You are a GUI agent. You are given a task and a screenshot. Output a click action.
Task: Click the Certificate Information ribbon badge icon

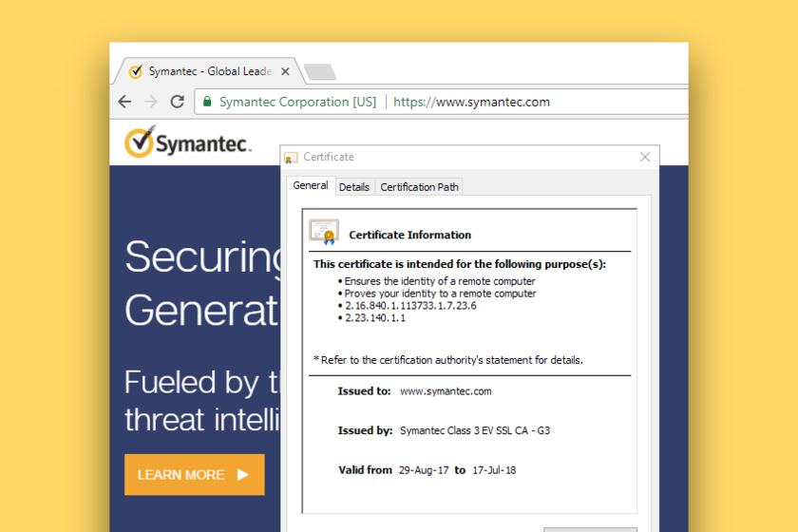tap(324, 233)
